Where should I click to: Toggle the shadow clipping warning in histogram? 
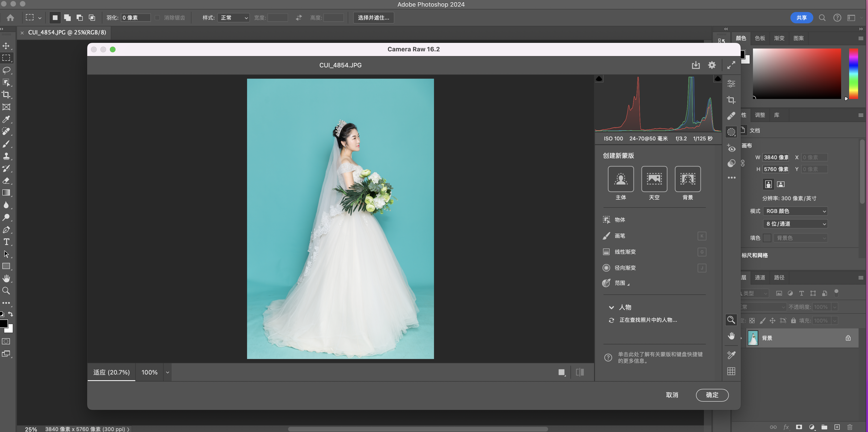pos(599,79)
